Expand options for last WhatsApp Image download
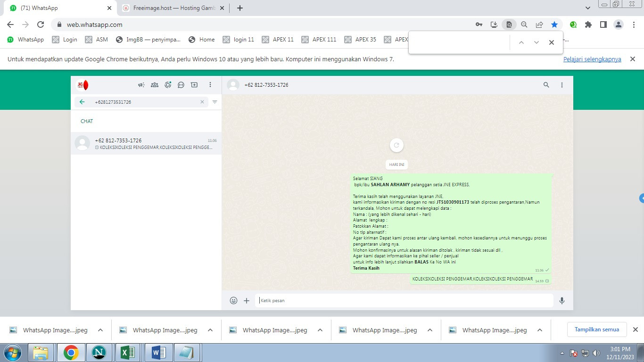The height and width of the screenshot is (362, 644). pyautogui.click(x=540, y=330)
